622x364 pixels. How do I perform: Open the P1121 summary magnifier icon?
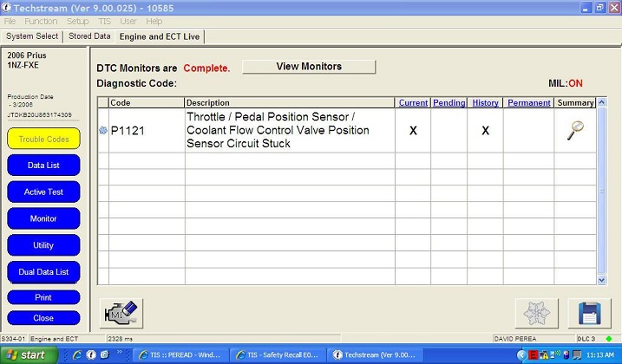pos(574,130)
